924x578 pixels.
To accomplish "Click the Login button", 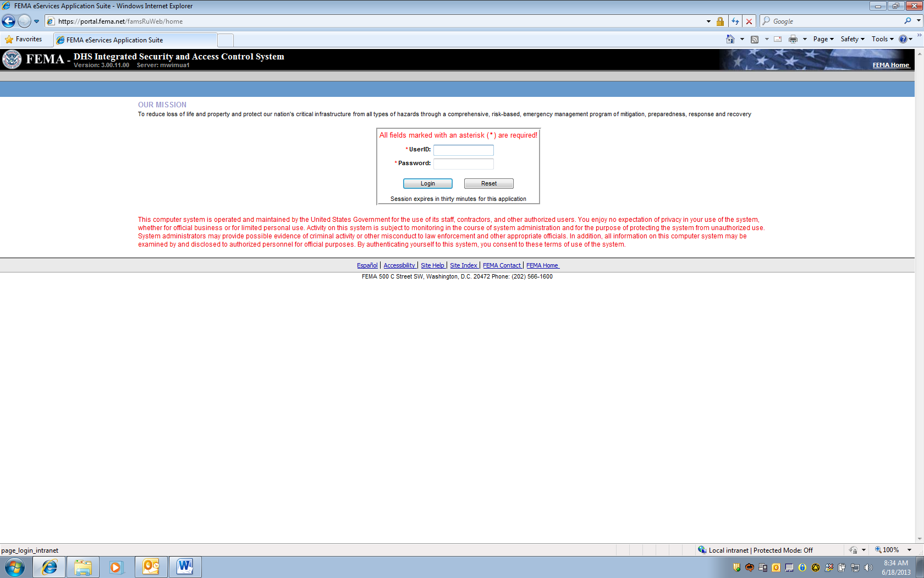I will point(428,184).
